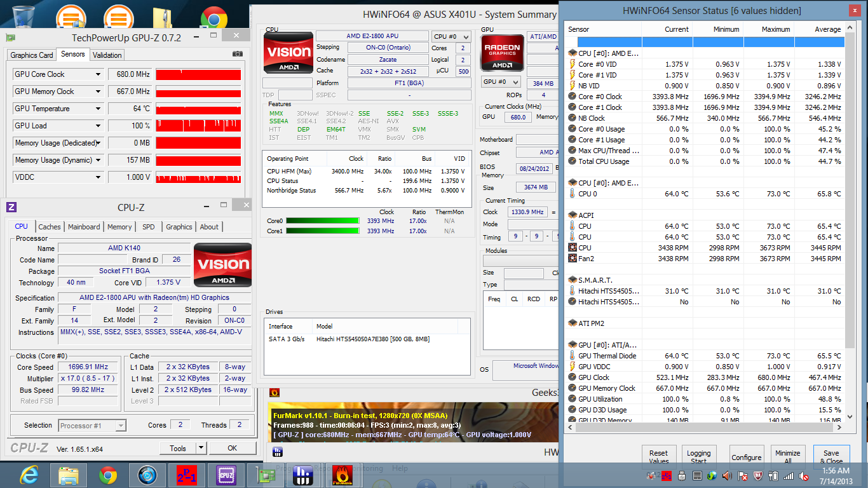Switch to CPU-Z via taskbar icon

(x=226, y=475)
